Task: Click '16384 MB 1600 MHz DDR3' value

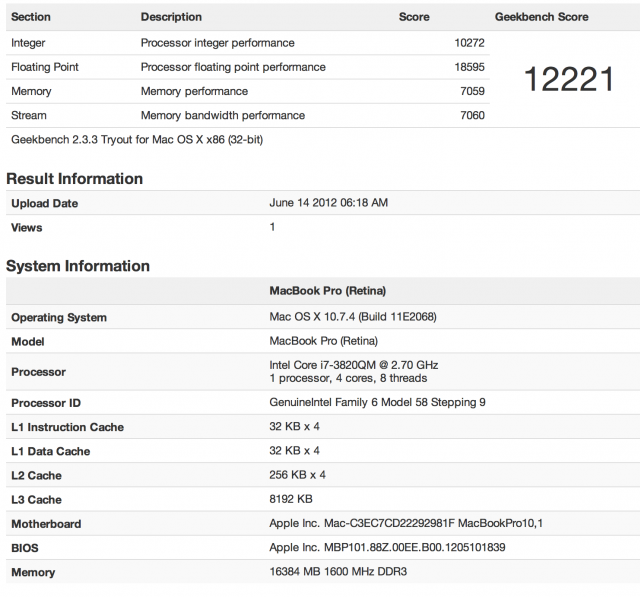Action: (338, 572)
